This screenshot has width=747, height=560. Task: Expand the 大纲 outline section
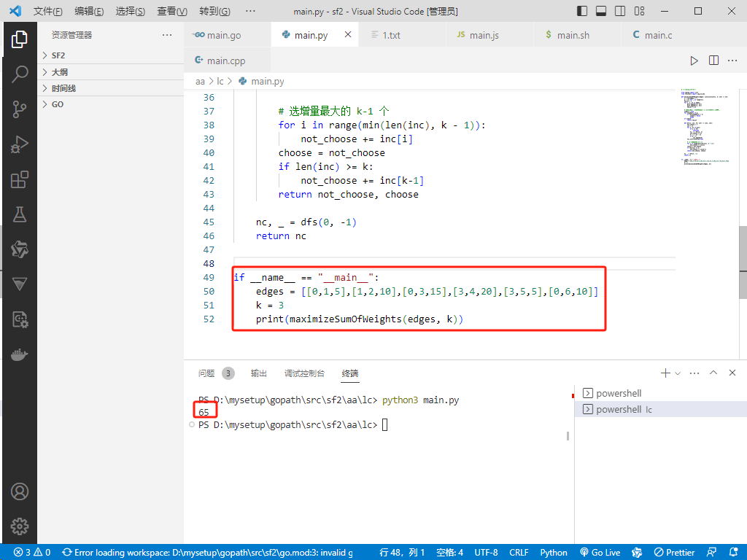pyautogui.click(x=111, y=72)
